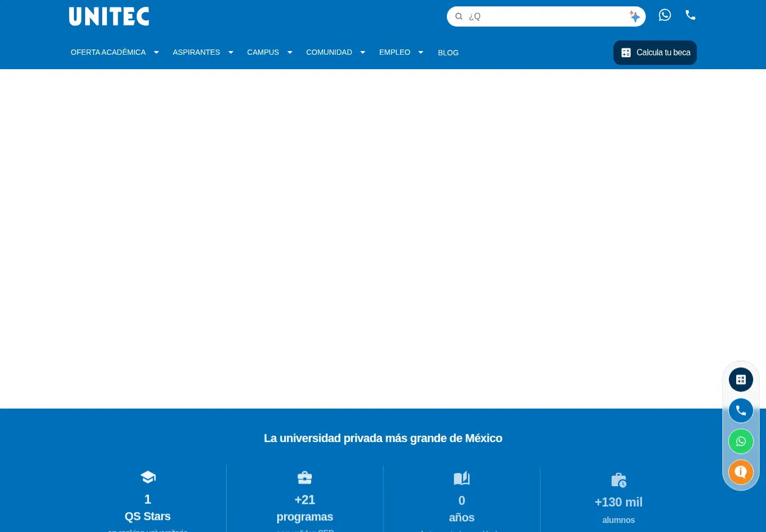Open the COMUNIDAD menu
The height and width of the screenshot is (532, 766).
[x=329, y=52]
